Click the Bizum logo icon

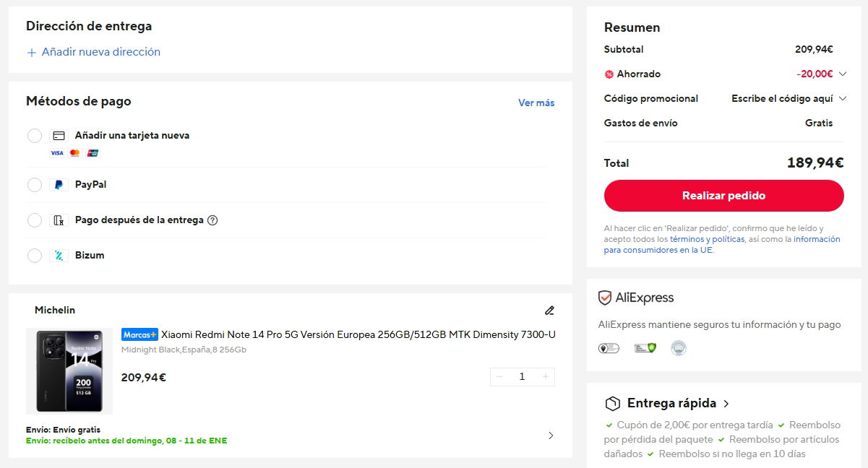tap(59, 256)
